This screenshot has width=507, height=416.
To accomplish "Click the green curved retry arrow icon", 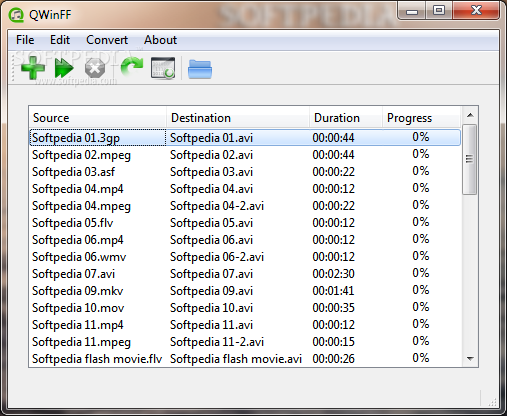I will click(x=132, y=67).
